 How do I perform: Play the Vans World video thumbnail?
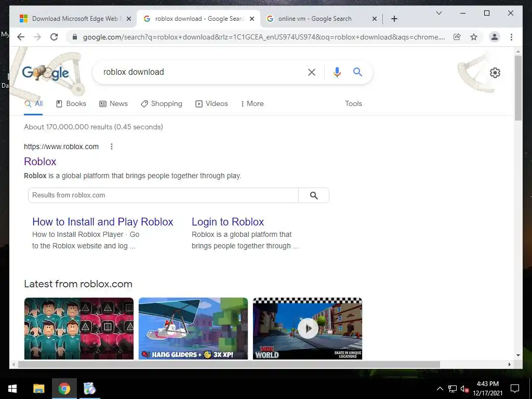pyautogui.click(x=308, y=328)
